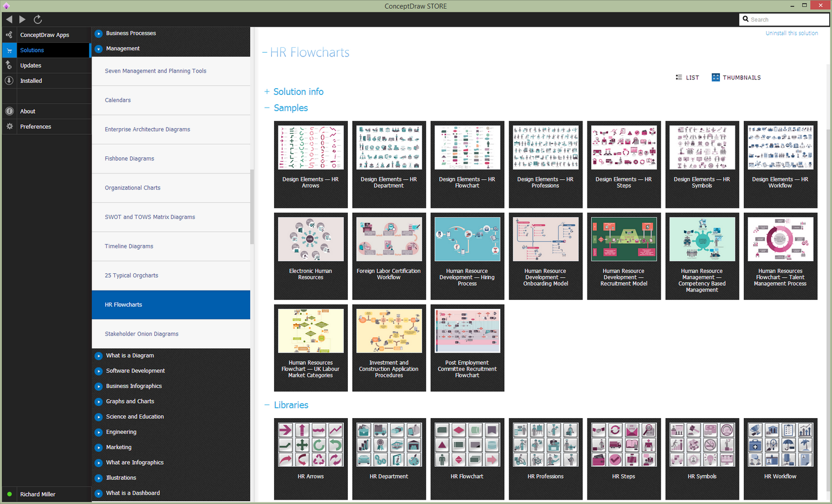Select Timeline Diagrams solution
Image resolution: width=832 pixels, height=504 pixels.
click(x=171, y=246)
